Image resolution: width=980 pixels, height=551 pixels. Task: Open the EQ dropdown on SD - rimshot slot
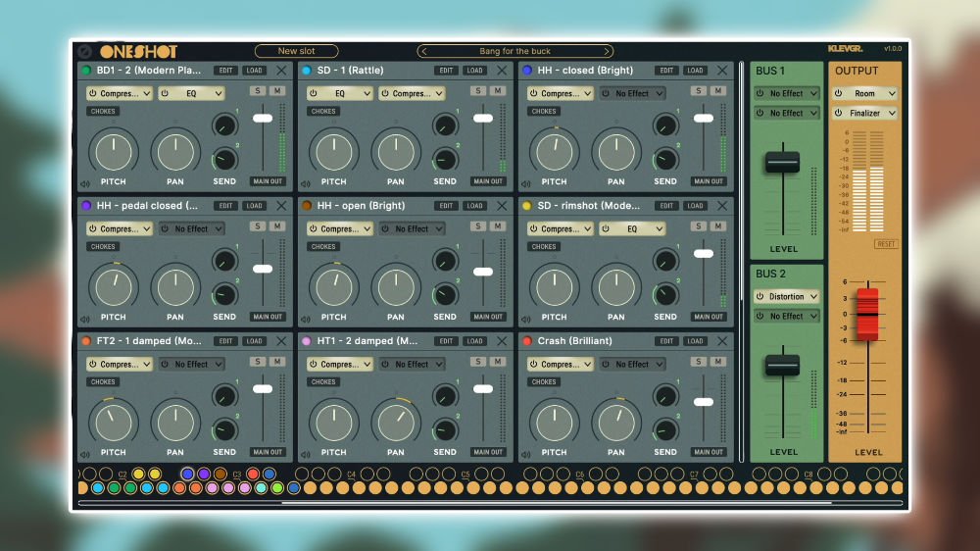pos(632,228)
